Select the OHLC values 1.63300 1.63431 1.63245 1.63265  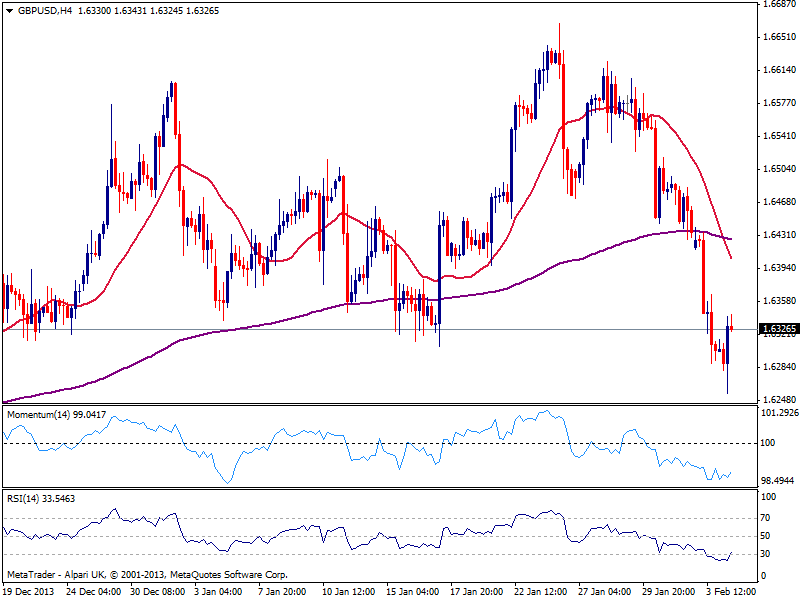click(148, 11)
